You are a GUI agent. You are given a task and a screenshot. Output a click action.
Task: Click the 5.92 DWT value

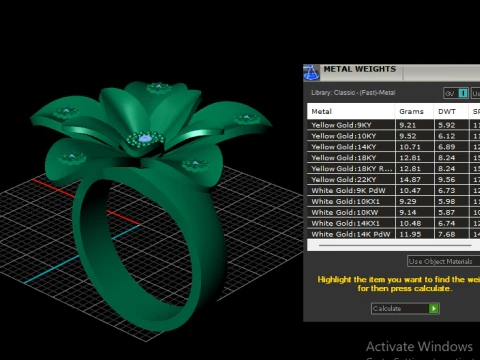pyautogui.click(x=447, y=125)
